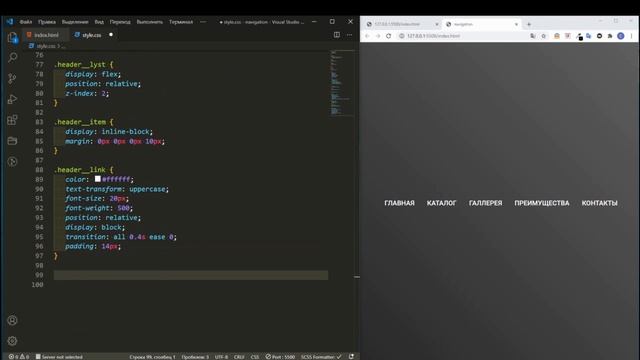Click the Chrome back arrow

367,36
